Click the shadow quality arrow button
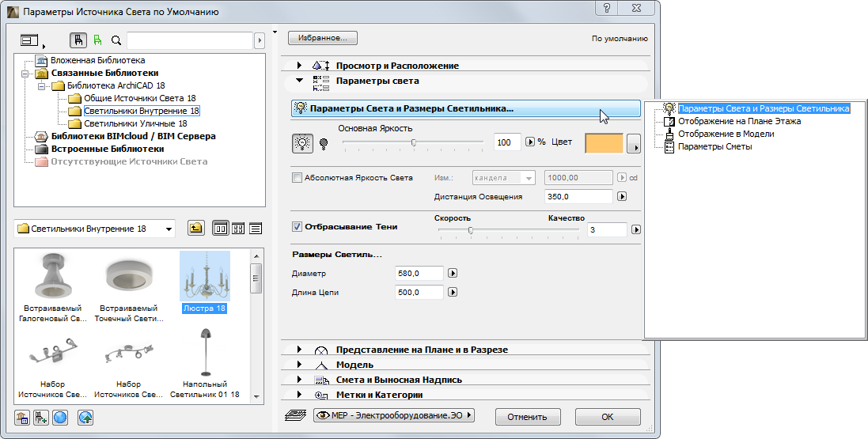The height and width of the screenshot is (439, 868). pyautogui.click(x=635, y=229)
